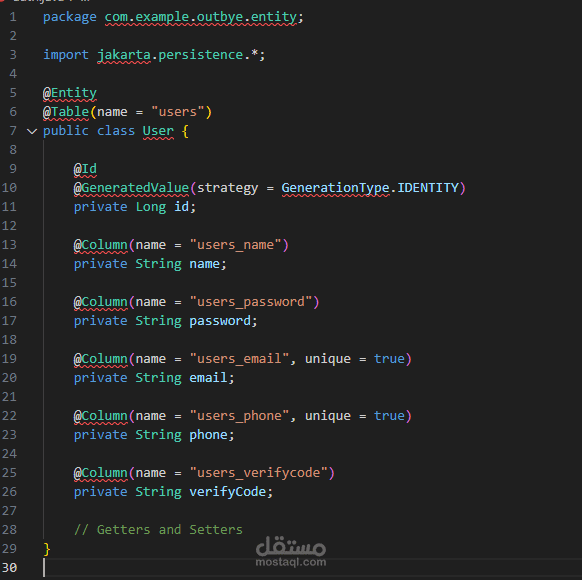The image size is (582, 580).
Task: Click the "users_email" column string
Action: (239, 359)
